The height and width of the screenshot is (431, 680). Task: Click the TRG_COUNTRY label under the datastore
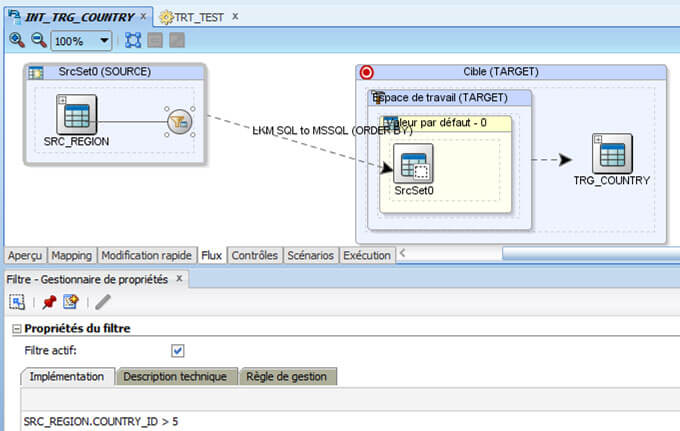pos(612,180)
